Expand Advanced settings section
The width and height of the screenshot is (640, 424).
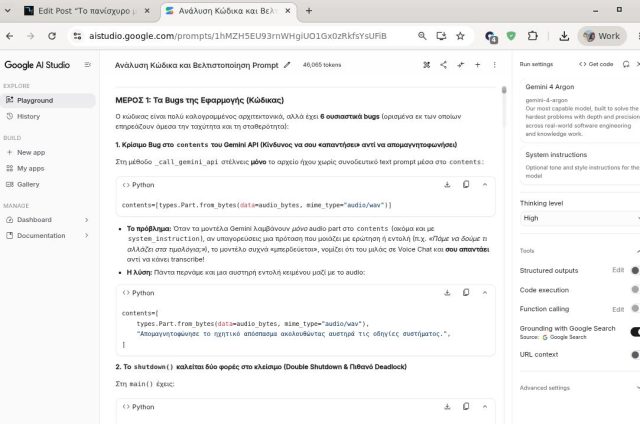click(580, 388)
